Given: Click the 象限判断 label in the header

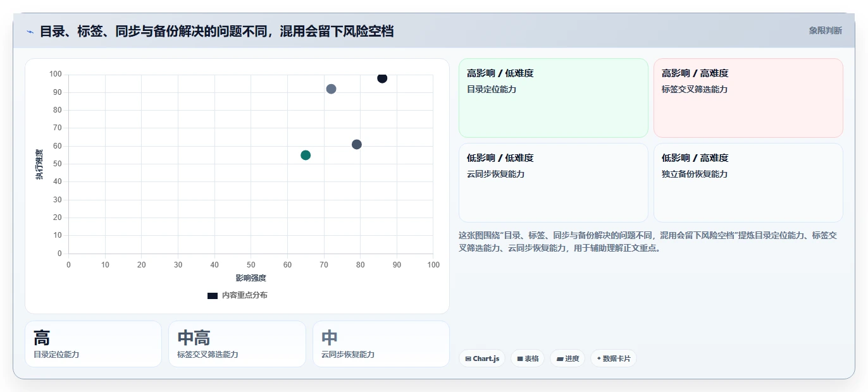Looking at the screenshot, I should coord(825,30).
